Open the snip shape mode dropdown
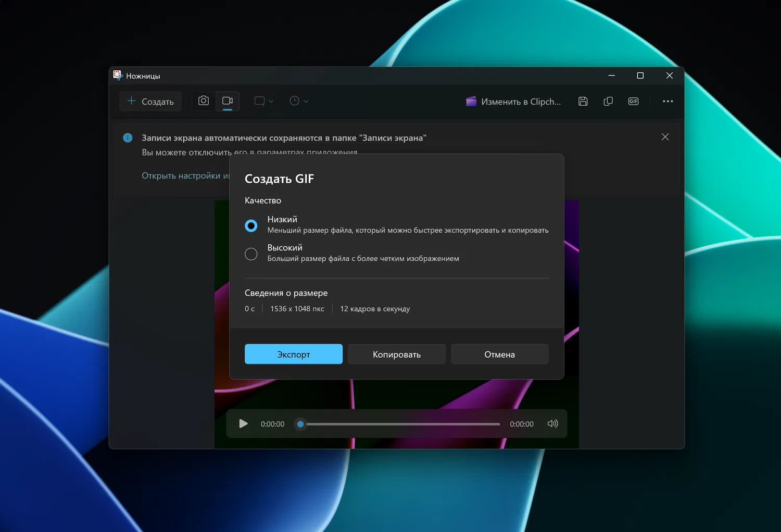The width and height of the screenshot is (781, 532). [x=263, y=101]
